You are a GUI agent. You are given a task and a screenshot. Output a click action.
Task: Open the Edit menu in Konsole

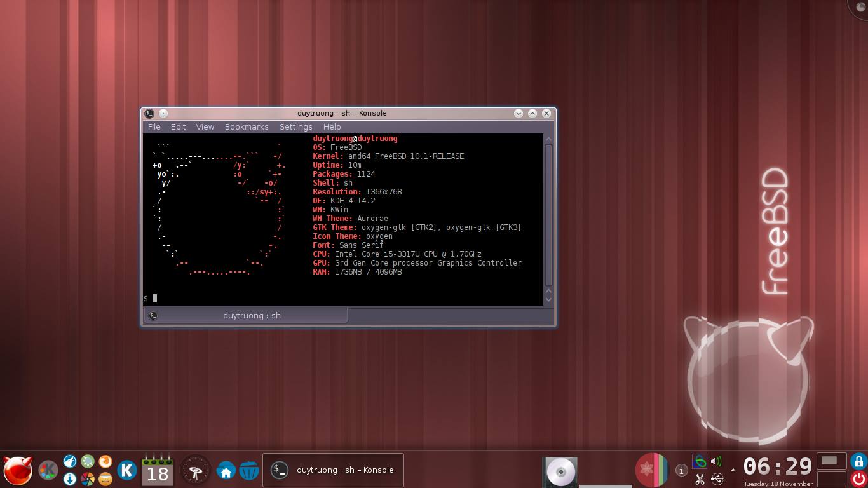point(178,127)
